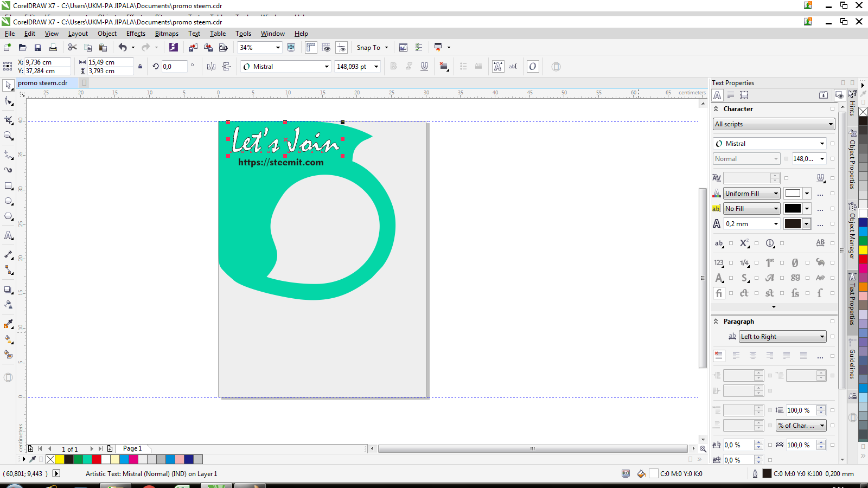Toggle italic in the property bar
Image resolution: width=868 pixels, height=488 pixels.
409,67
